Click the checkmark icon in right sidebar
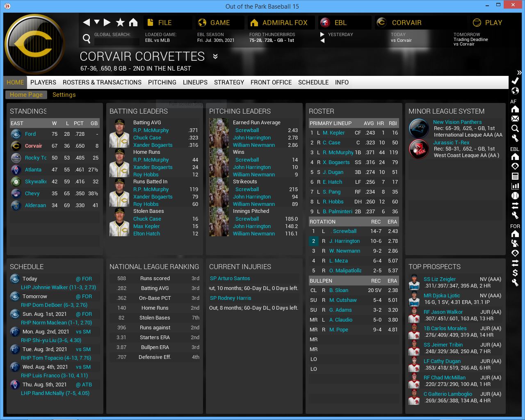 pyautogui.click(x=515, y=81)
